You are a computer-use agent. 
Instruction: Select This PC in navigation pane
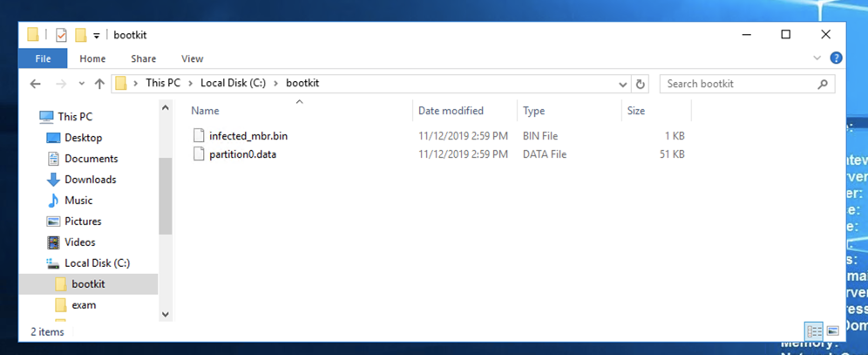[x=75, y=117]
